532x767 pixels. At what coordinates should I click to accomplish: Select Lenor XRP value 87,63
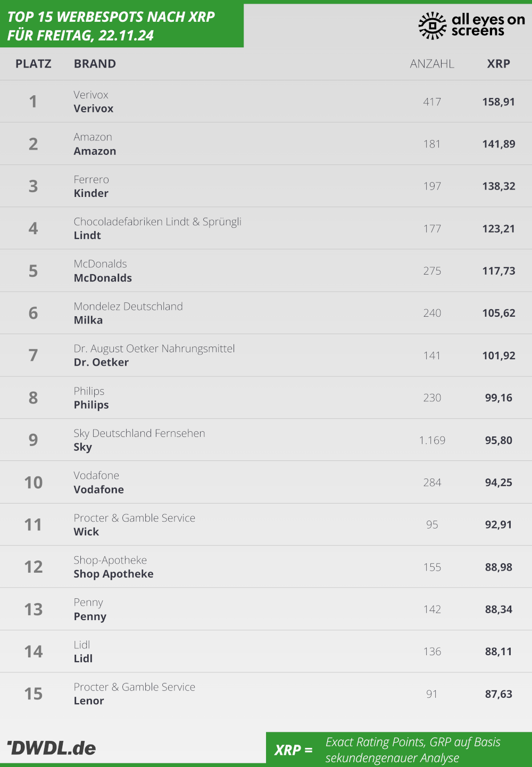pyautogui.click(x=498, y=694)
